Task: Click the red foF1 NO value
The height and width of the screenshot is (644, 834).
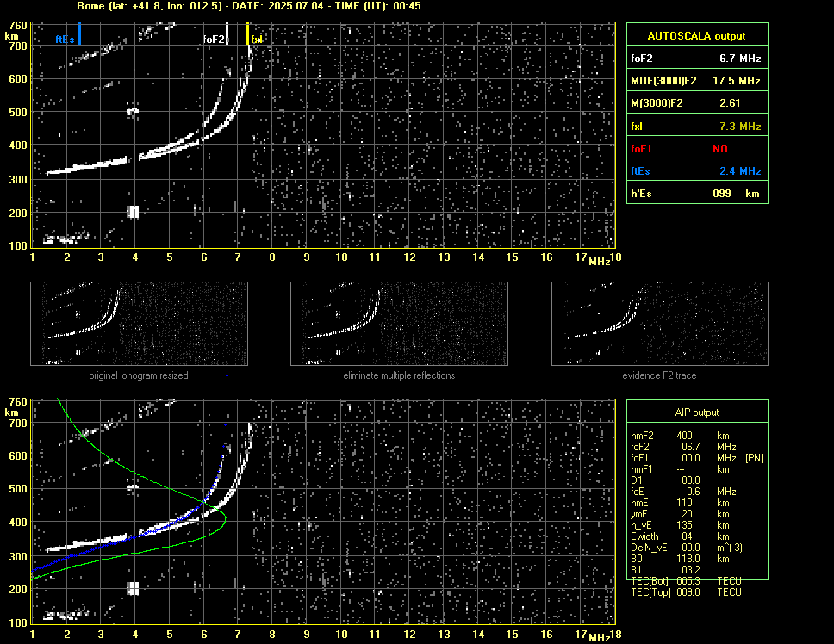Action: 720,149
